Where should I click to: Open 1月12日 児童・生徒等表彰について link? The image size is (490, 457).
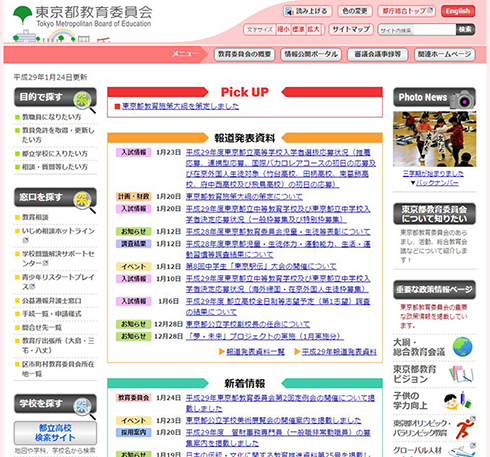(x=278, y=231)
